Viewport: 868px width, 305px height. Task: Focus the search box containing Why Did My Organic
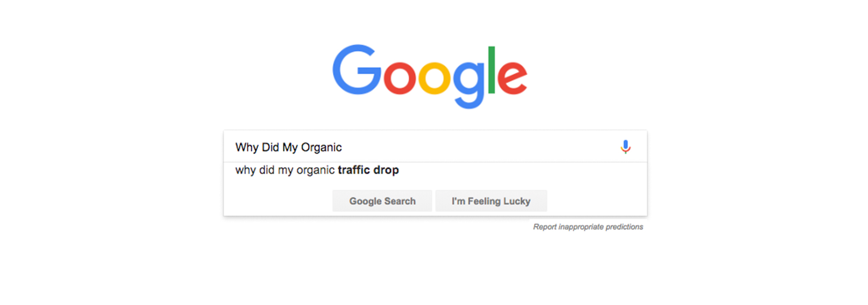tap(435, 146)
